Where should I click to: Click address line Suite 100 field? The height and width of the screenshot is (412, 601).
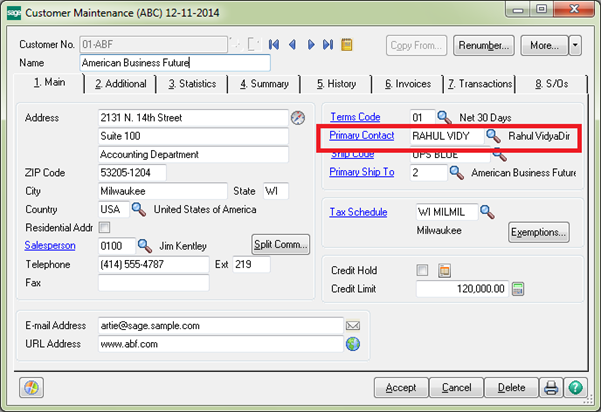pyautogui.click(x=194, y=136)
